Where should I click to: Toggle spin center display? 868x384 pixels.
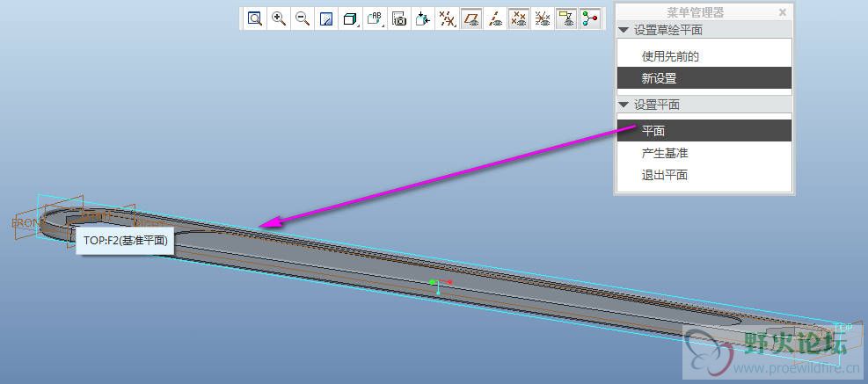coord(590,18)
